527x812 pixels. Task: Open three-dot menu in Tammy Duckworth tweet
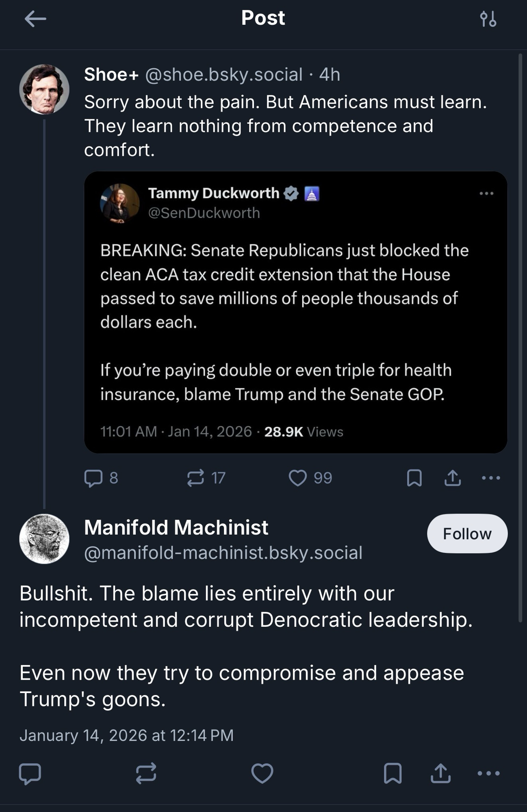[486, 193]
